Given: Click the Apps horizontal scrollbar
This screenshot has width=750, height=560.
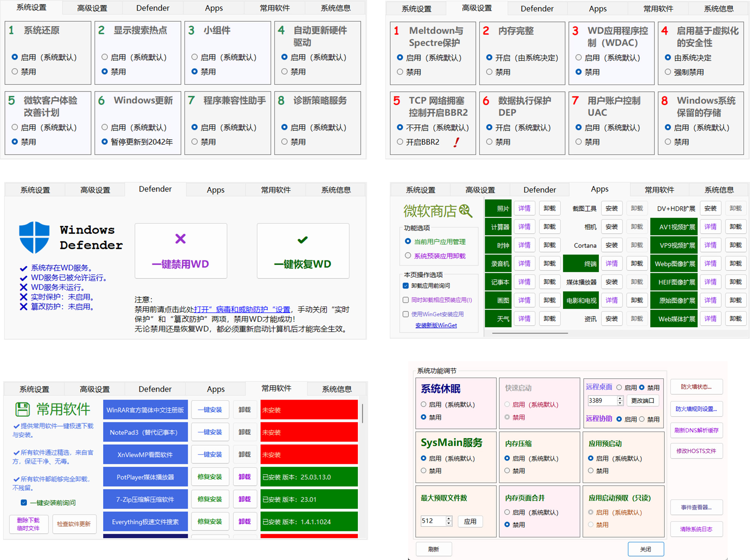Looking at the screenshot, I should (x=530, y=333).
